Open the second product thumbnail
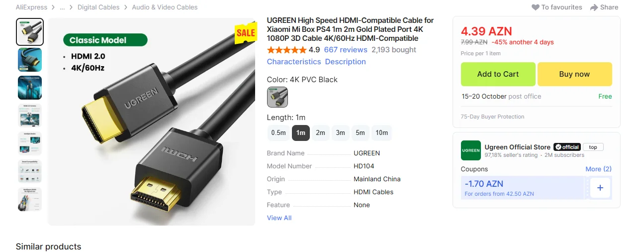The width and height of the screenshot is (644, 252). coord(30,60)
